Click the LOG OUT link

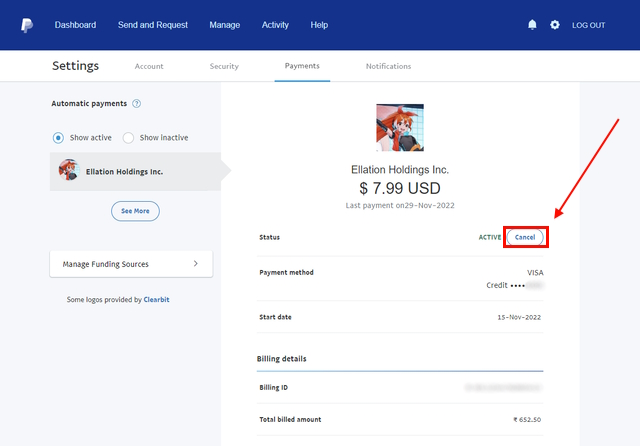tap(588, 25)
